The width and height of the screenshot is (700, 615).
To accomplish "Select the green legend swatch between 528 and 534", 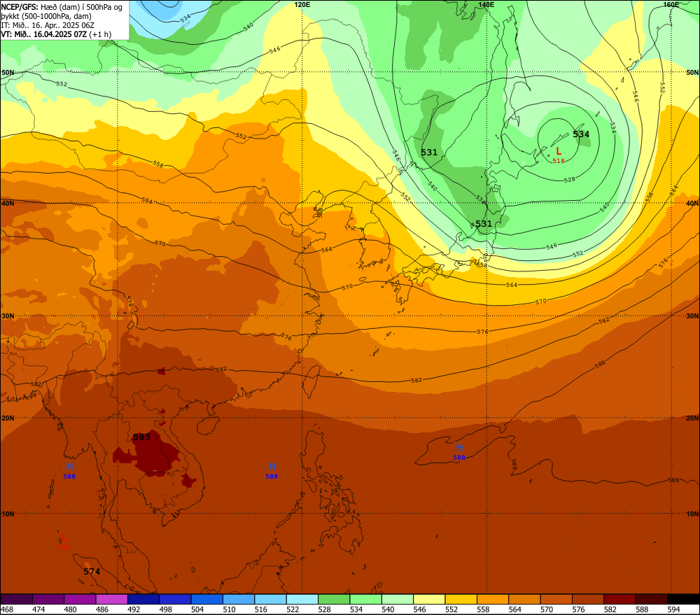I will 333,599.
